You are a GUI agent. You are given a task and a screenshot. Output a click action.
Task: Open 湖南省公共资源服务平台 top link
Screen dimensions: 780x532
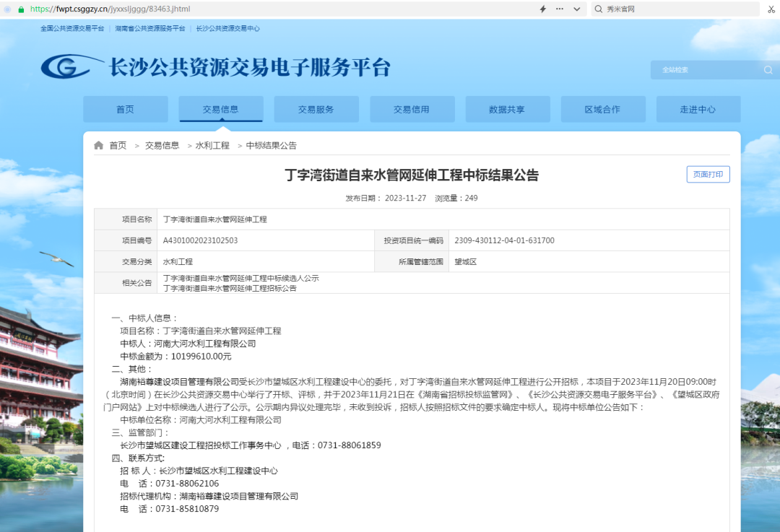[149, 28]
